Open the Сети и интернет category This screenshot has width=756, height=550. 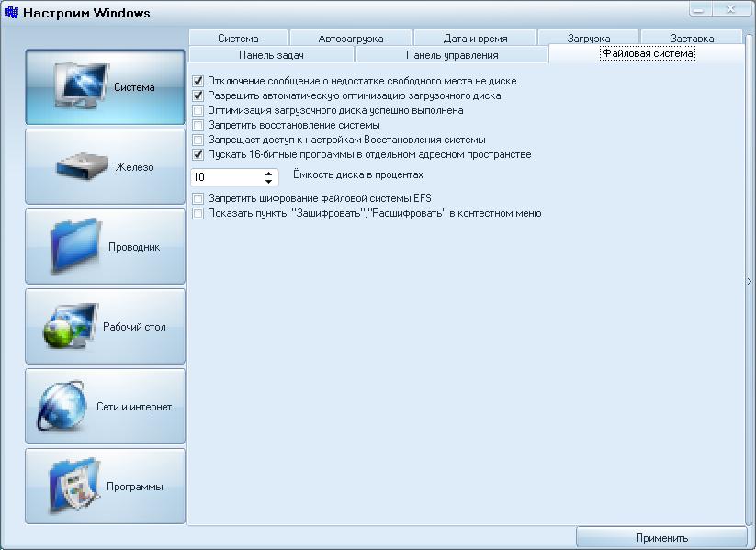105,407
